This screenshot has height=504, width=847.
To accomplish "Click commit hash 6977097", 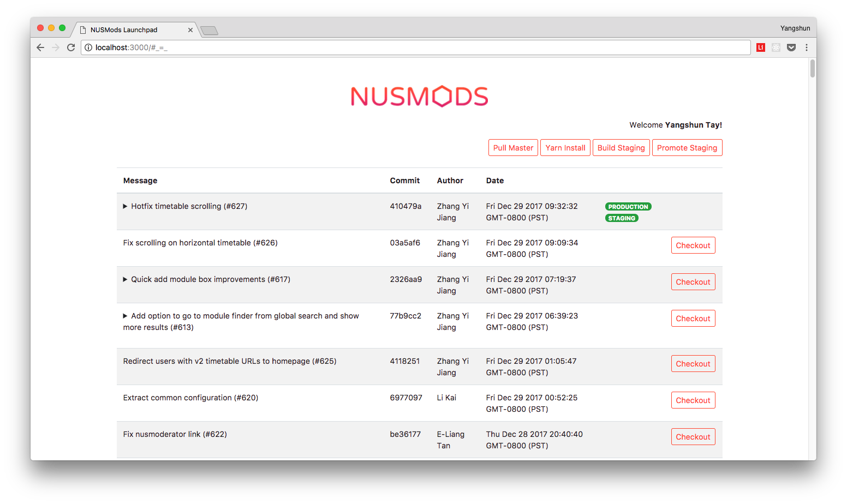I will 406,398.
